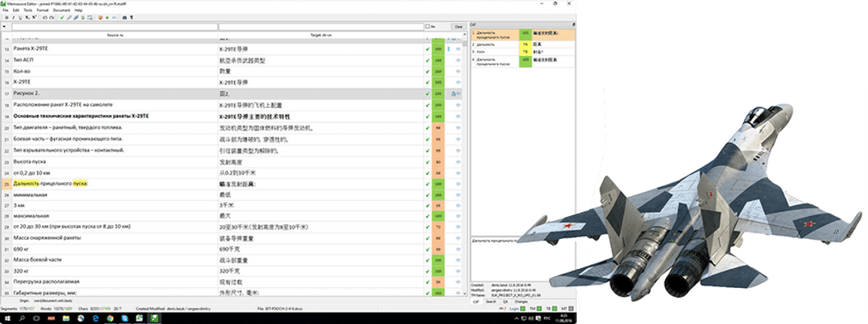Viewport: 868px width, 324px height.
Task: Confirm segment with green checkmark toolbar icon
Action: (x=61, y=17)
